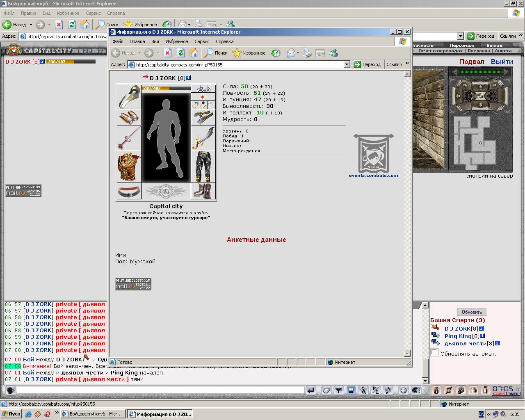The image size is (525, 420).
Task: Open the Справка menu in info window
Action: pos(224,41)
